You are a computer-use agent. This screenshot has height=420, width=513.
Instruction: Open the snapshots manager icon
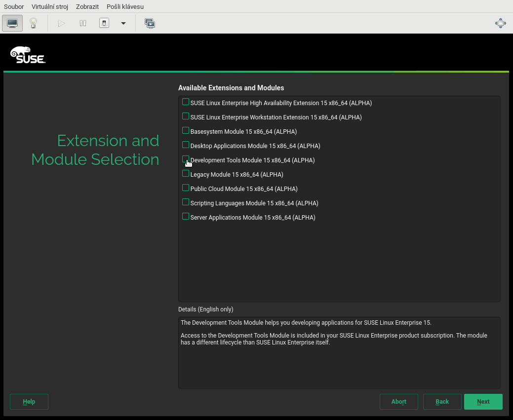coord(150,23)
